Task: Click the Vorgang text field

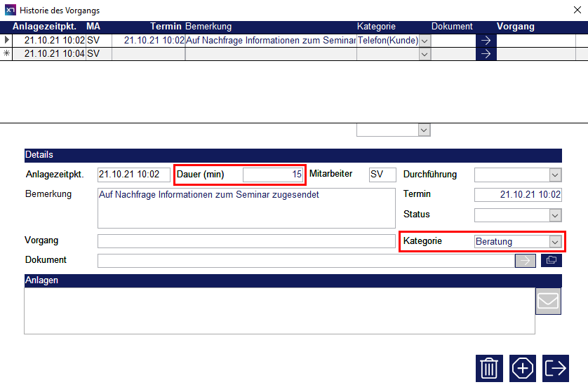Action: click(x=246, y=241)
